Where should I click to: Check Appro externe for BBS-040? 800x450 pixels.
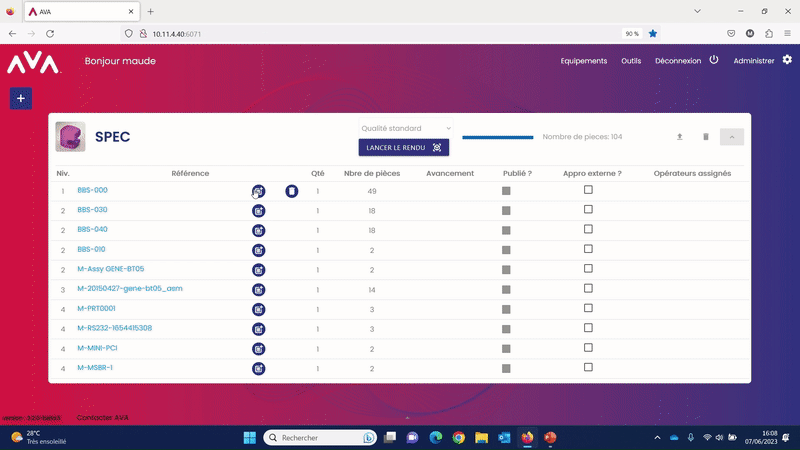pyautogui.click(x=588, y=229)
